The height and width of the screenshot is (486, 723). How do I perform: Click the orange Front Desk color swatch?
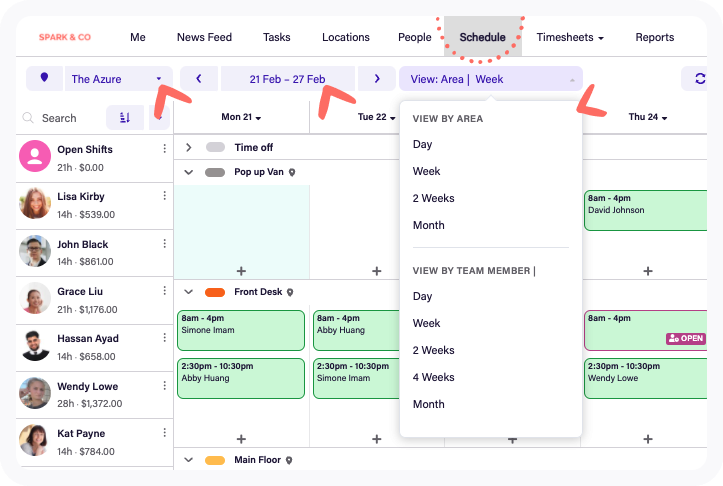coord(214,292)
